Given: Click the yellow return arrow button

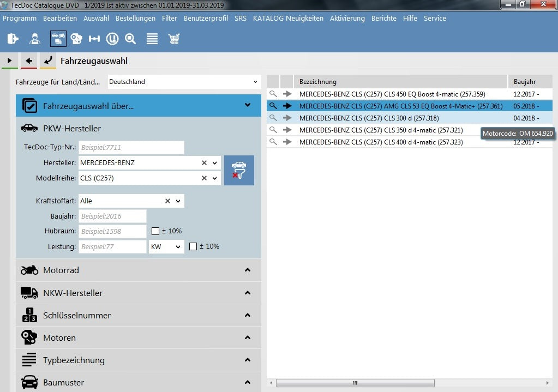Looking at the screenshot, I should (x=47, y=61).
